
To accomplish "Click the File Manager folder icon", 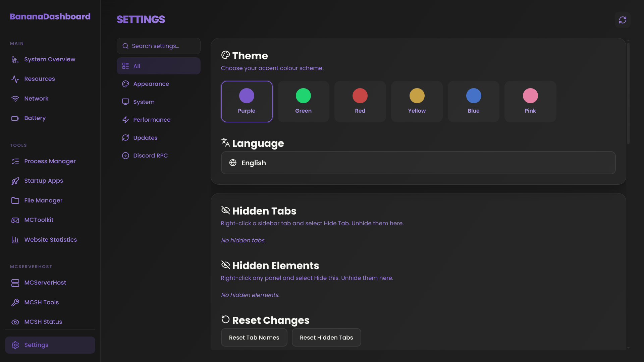I will tap(15, 200).
